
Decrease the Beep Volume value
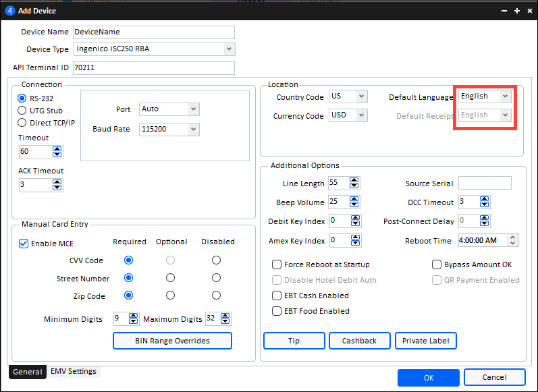355,205
